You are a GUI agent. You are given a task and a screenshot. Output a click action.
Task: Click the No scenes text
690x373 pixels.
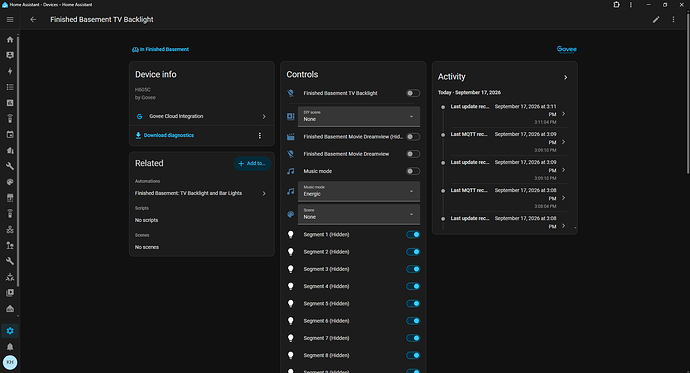click(147, 247)
